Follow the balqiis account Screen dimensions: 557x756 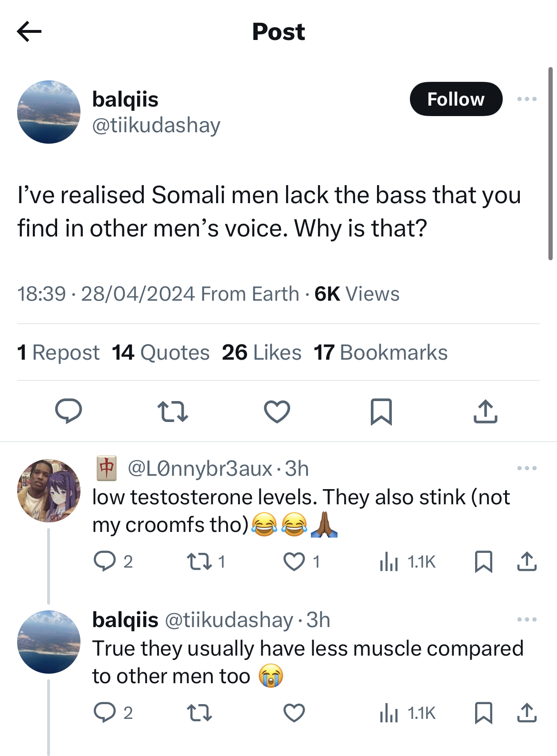[x=456, y=99]
